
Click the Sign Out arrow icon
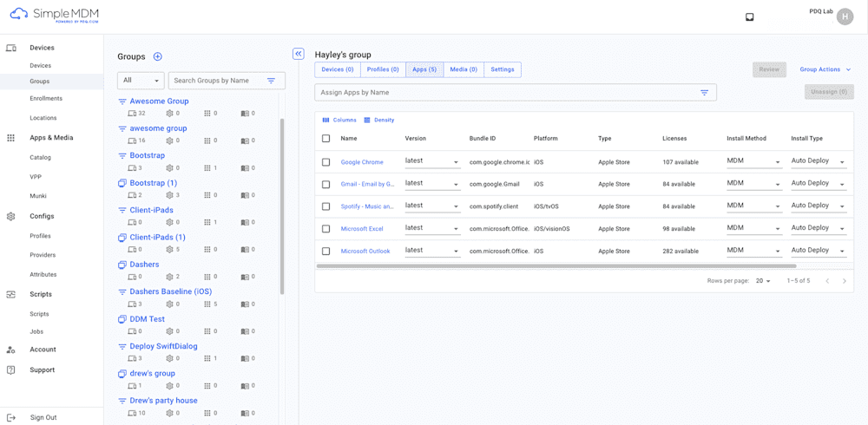click(10, 418)
